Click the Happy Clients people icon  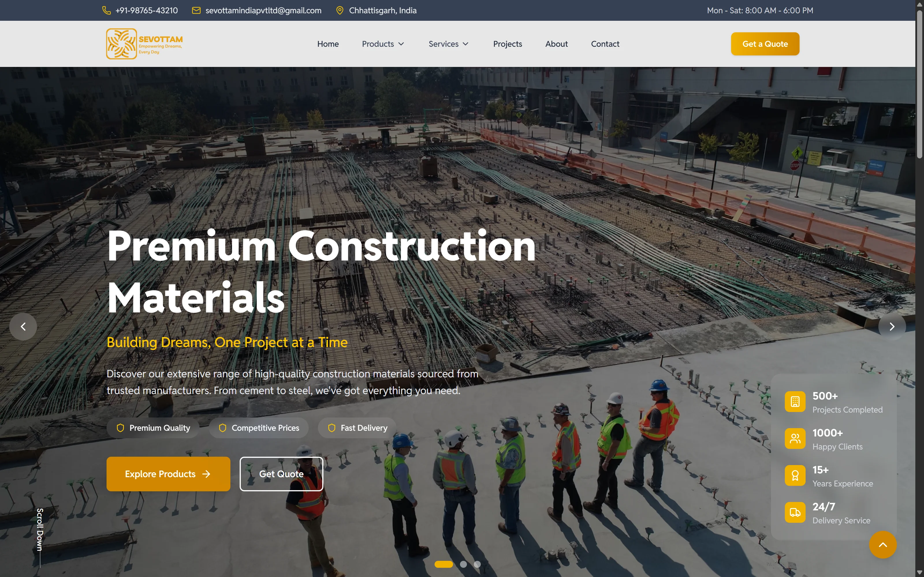point(795,439)
